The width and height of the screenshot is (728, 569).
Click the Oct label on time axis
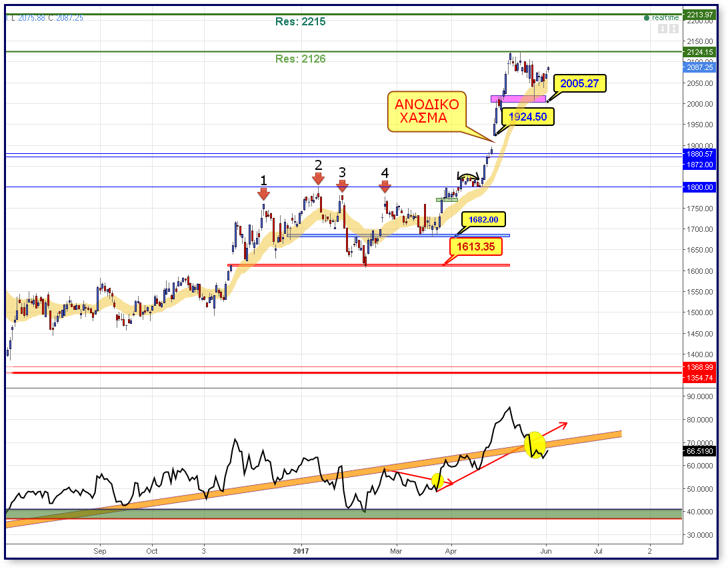152,551
